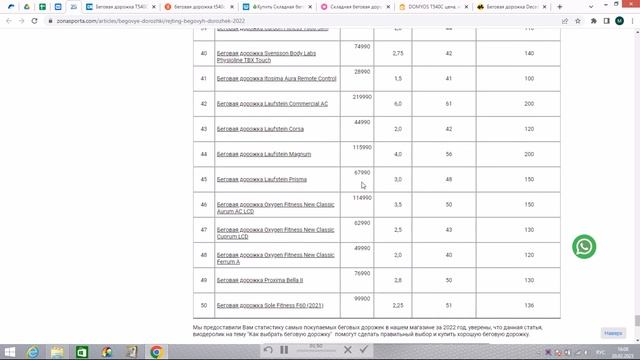Click the price 67990 cell

tap(357, 180)
